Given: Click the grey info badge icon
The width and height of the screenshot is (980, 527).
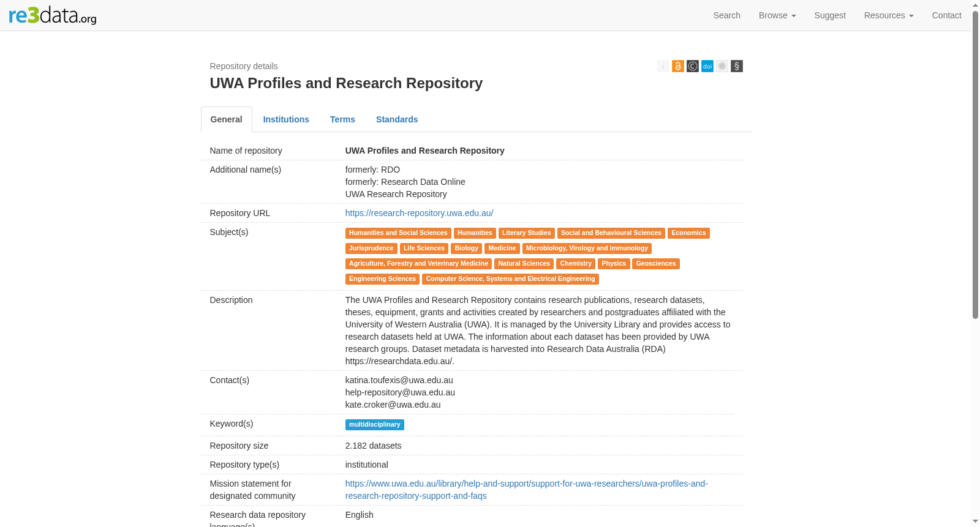Looking at the screenshot, I should [x=663, y=66].
